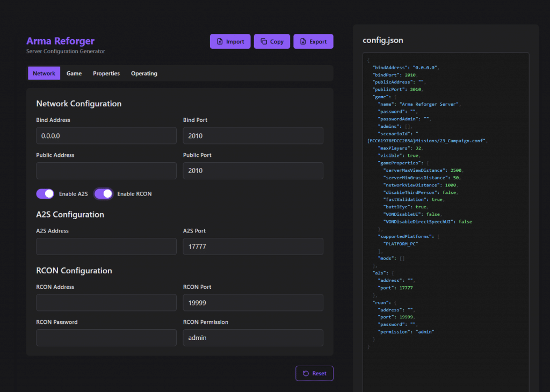Click the RCON Port input showing 19999

(x=252, y=302)
